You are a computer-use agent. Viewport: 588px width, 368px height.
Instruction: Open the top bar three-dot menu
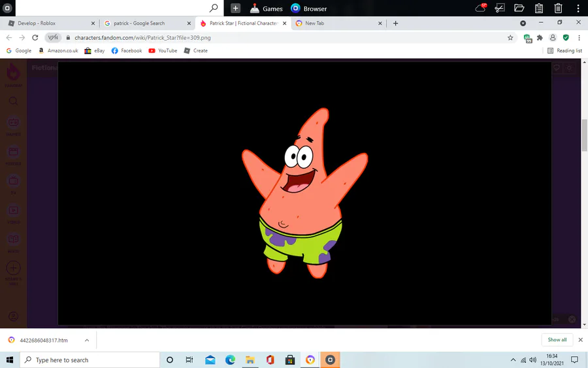578,8
